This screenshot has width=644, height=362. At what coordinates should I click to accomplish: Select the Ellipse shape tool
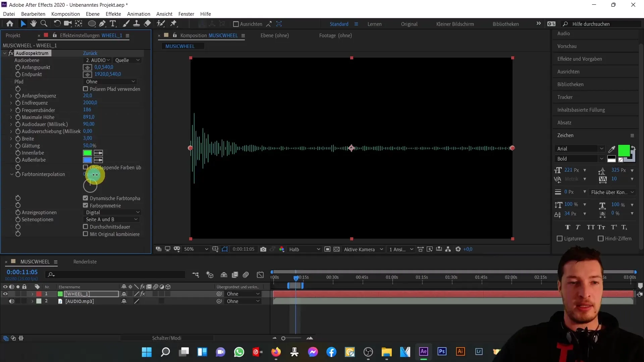92,24
